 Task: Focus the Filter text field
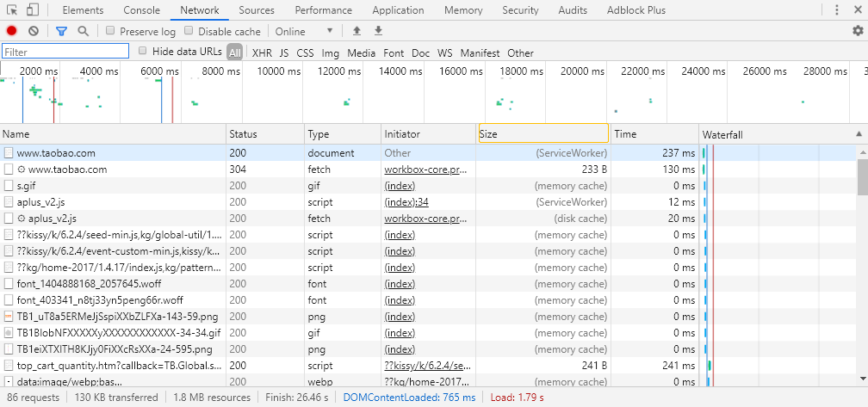pos(65,52)
